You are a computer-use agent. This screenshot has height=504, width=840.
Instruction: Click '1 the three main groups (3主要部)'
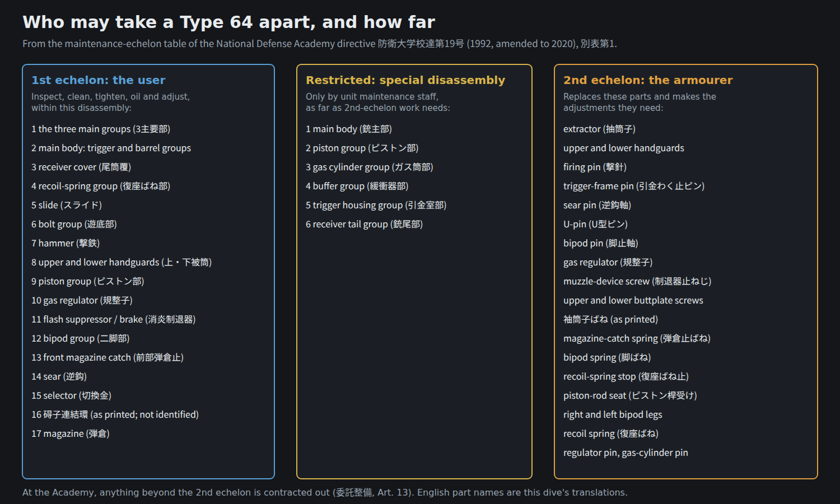tap(101, 129)
